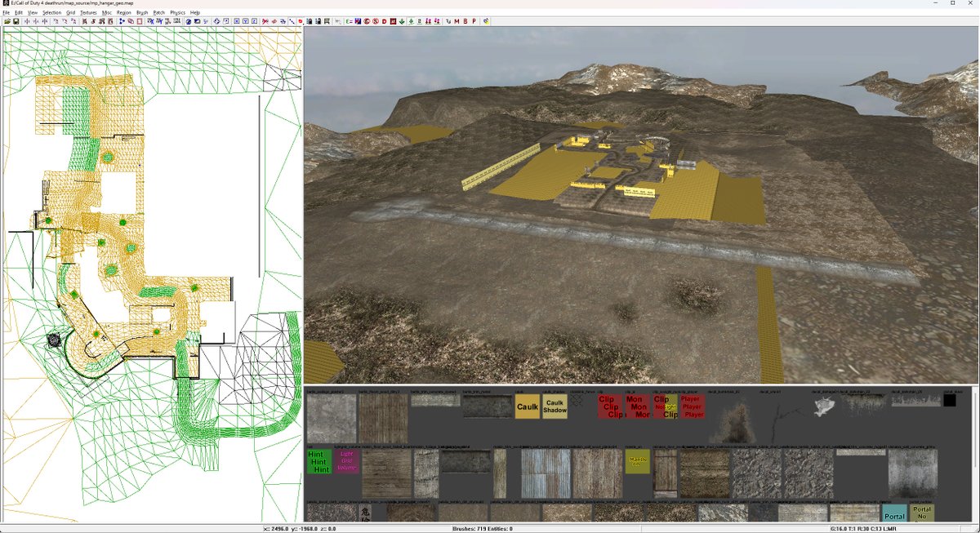Screen dimensions: 980x533
Task: Select the magenta Light Grid Volume texture
Action: click(x=348, y=462)
